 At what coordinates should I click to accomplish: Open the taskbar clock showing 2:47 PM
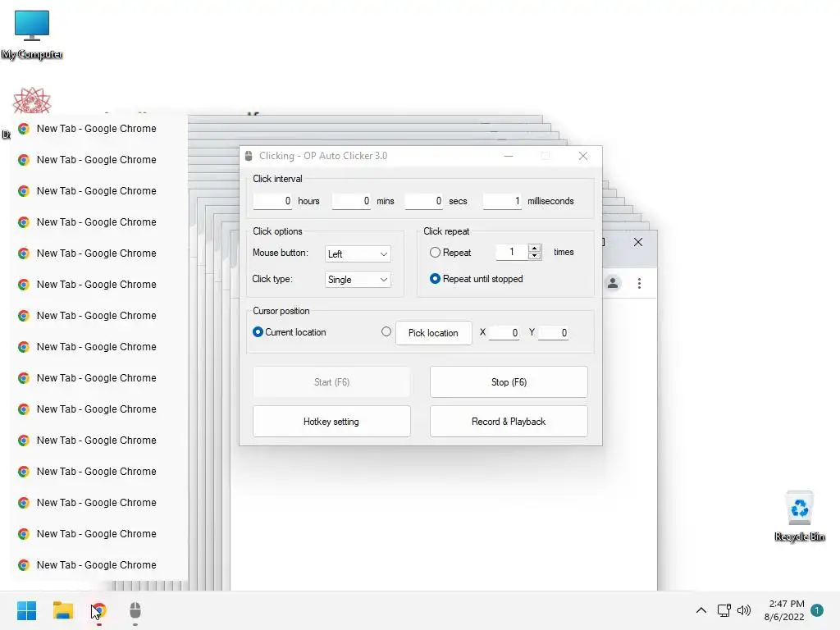point(784,610)
